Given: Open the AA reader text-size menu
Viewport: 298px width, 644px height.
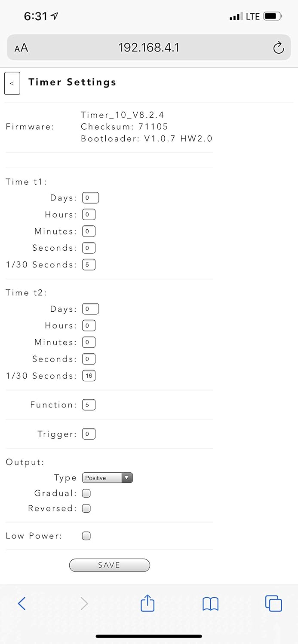Looking at the screenshot, I should (x=21, y=48).
